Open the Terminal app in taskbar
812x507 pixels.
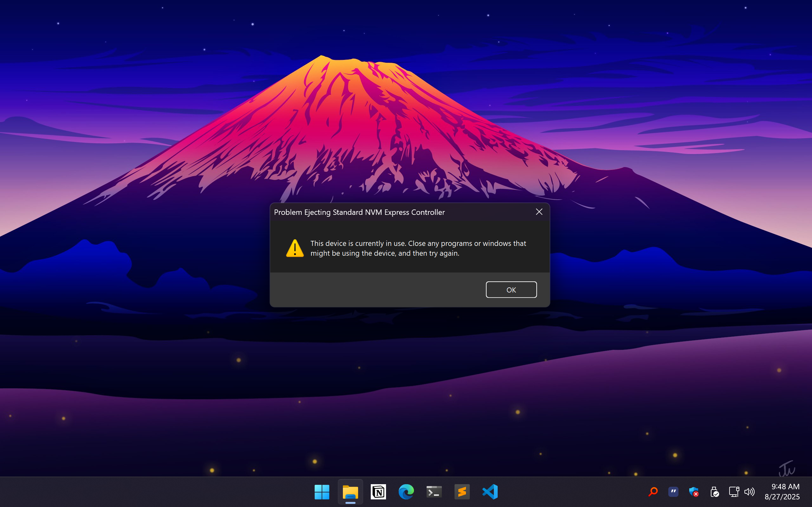point(434,492)
